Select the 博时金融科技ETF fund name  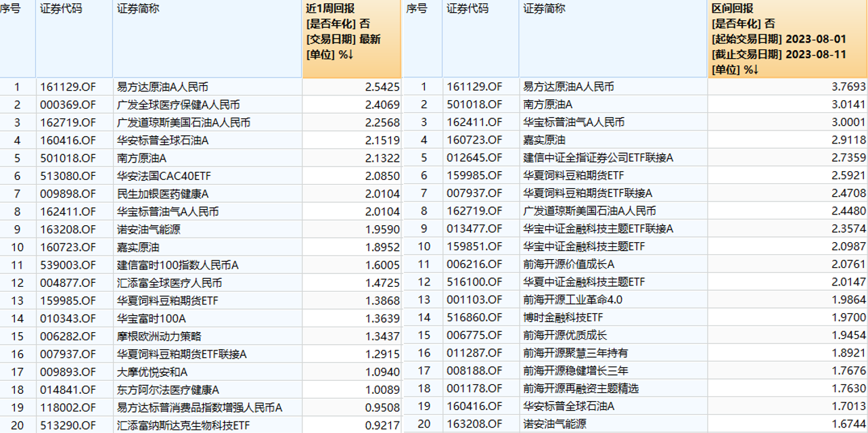[x=563, y=317]
